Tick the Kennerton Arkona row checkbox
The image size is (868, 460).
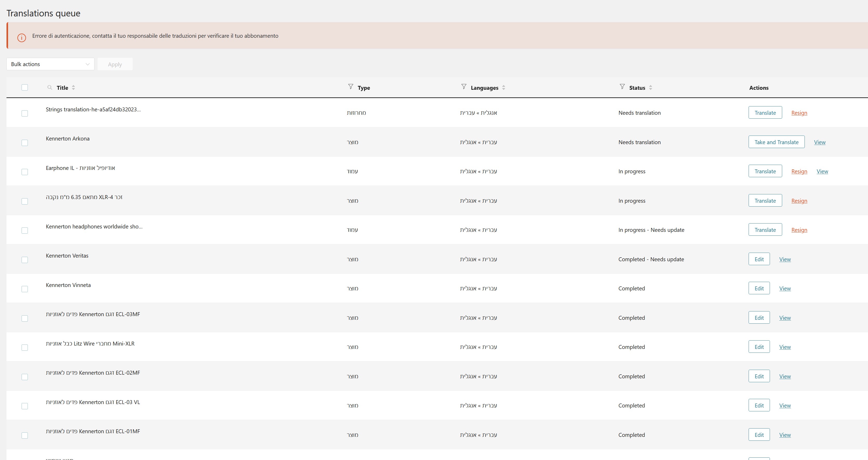click(x=25, y=143)
